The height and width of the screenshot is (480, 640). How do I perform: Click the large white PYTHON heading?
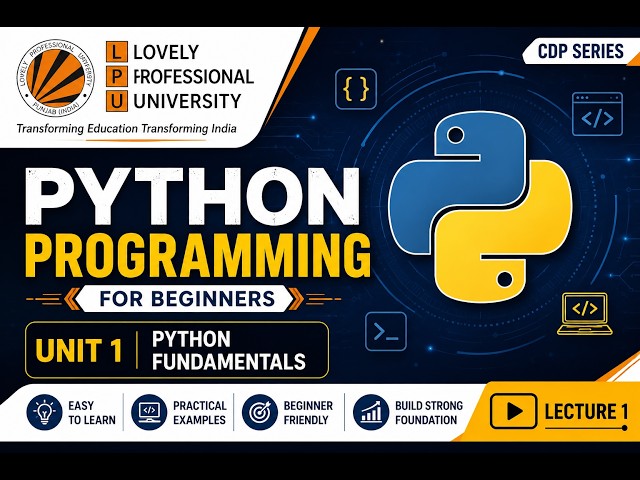tap(192, 197)
